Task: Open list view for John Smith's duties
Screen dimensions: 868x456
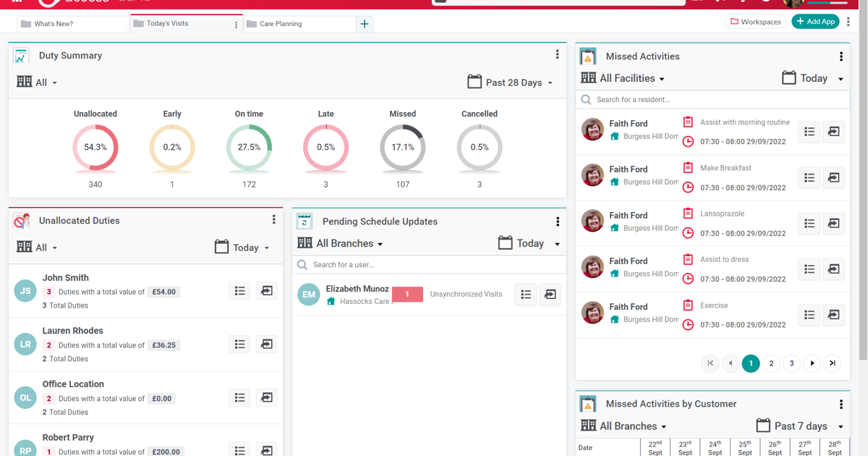Action: tap(239, 291)
